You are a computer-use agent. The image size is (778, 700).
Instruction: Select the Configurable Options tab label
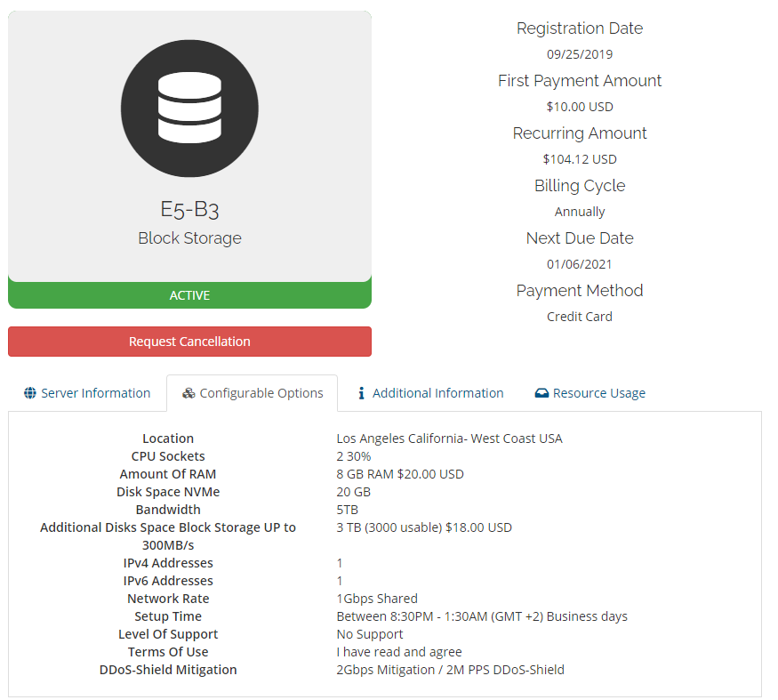(261, 393)
